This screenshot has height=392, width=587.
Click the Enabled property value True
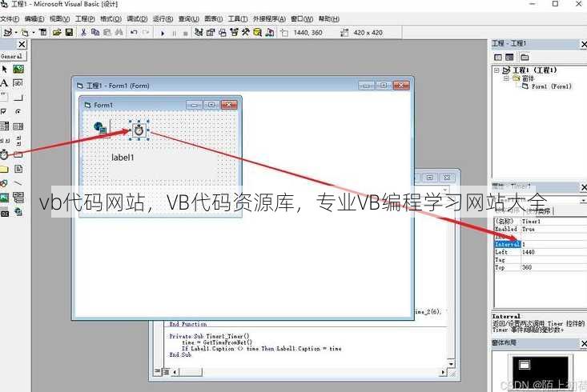529,229
